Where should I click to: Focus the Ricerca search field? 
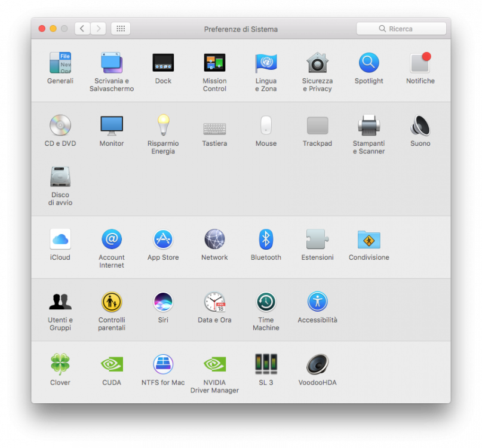(x=401, y=29)
